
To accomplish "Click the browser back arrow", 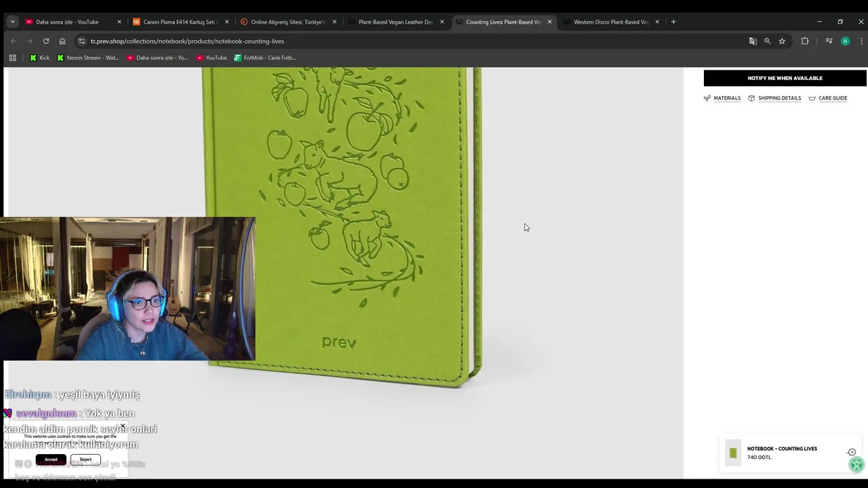I will click(x=13, y=41).
